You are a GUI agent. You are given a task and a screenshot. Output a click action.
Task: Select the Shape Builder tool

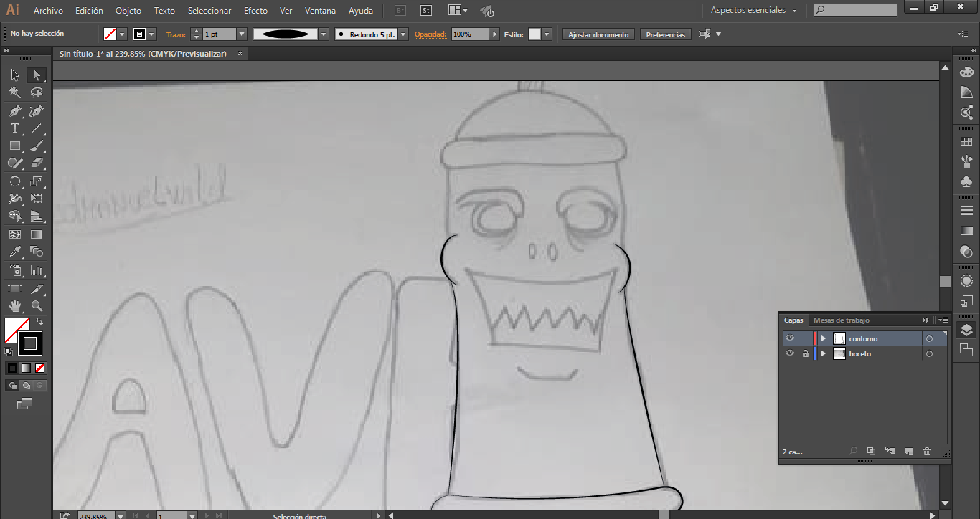tap(15, 216)
